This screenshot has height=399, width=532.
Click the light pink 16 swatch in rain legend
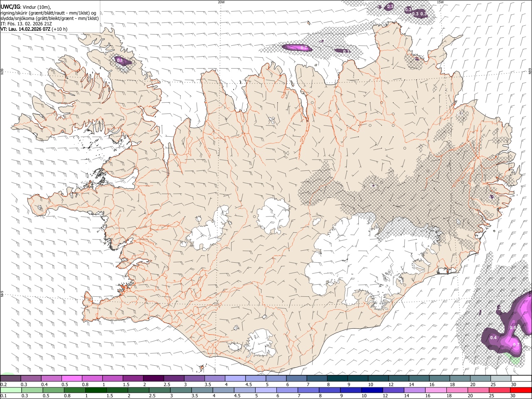[436, 390]
